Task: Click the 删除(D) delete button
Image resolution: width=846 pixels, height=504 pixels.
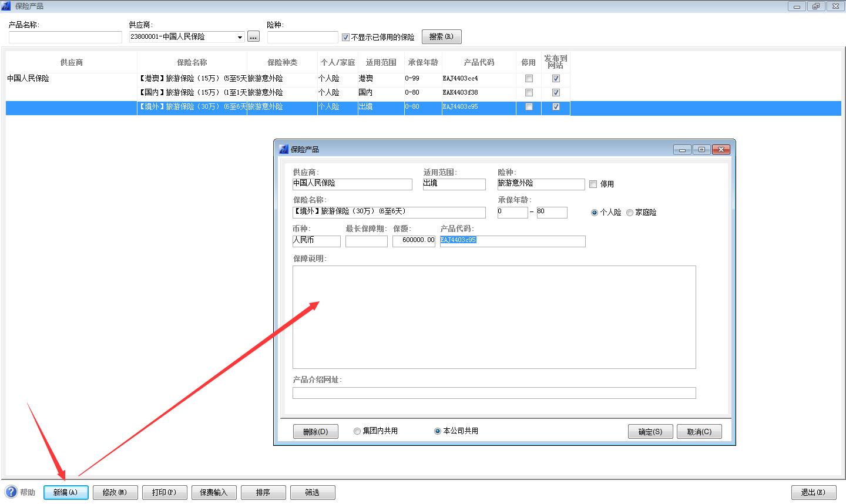Action: point(315,431)
